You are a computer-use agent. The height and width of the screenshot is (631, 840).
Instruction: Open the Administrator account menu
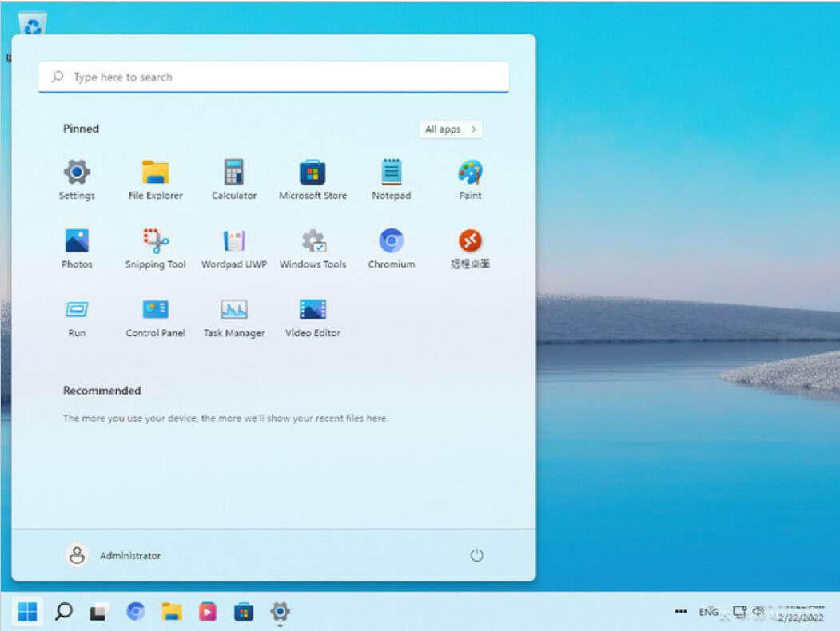pos(113,555)
